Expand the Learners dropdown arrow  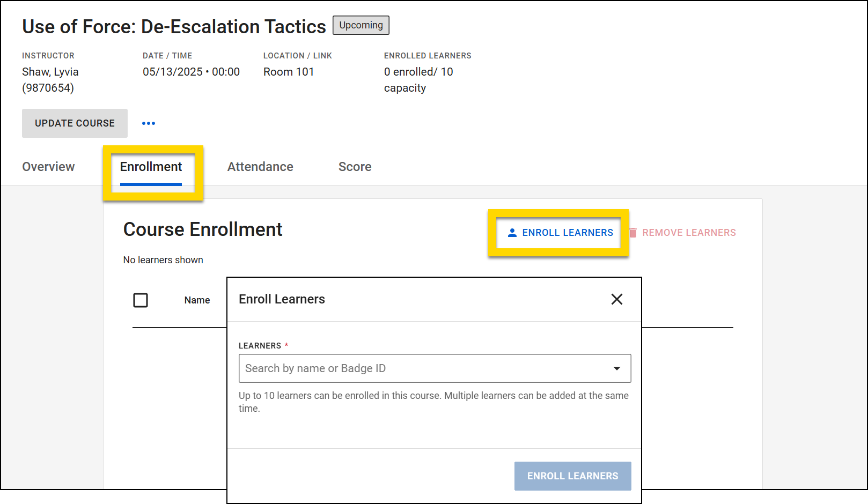616,368
